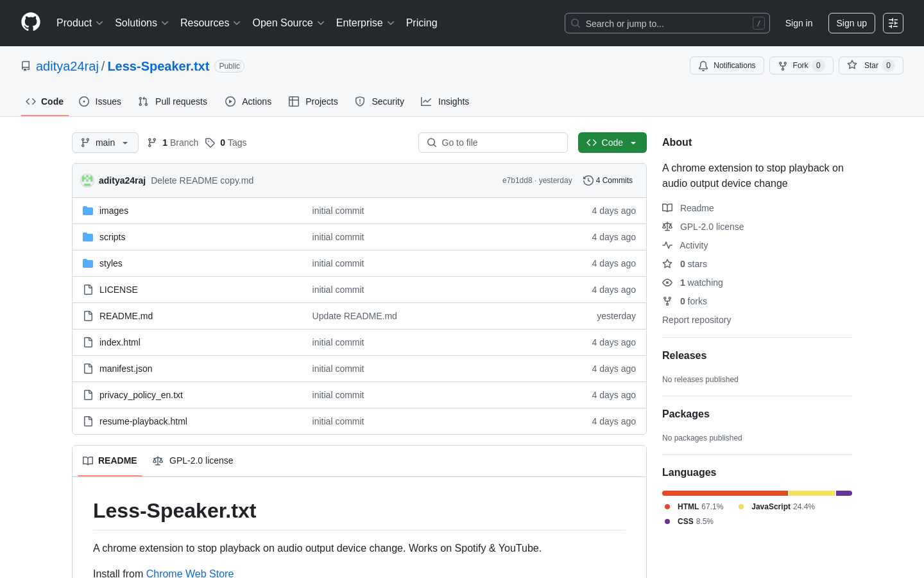924x578 pixels.
Task: Click the Activity pulse icon
Action: point(667,245)
